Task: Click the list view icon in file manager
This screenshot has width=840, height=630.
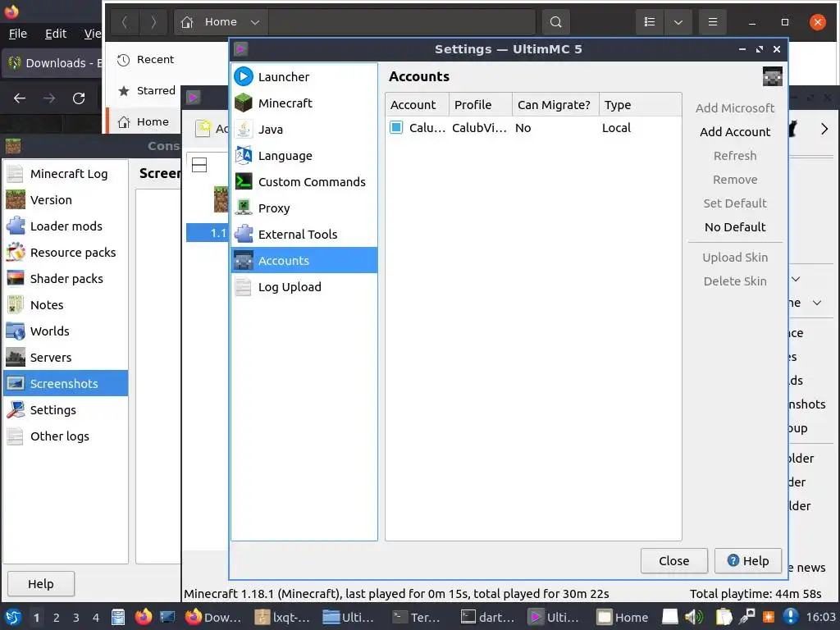Action: [x=650, y=22]
